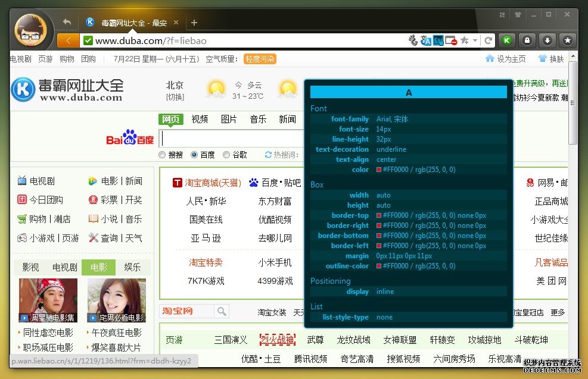This screenshot has width=588, height=379.
Task: Click 查询 link in the sidebar
Action: [109, 238]
